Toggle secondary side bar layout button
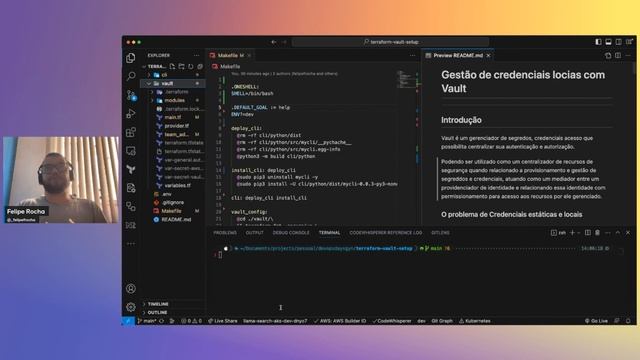 pos(619,42)
